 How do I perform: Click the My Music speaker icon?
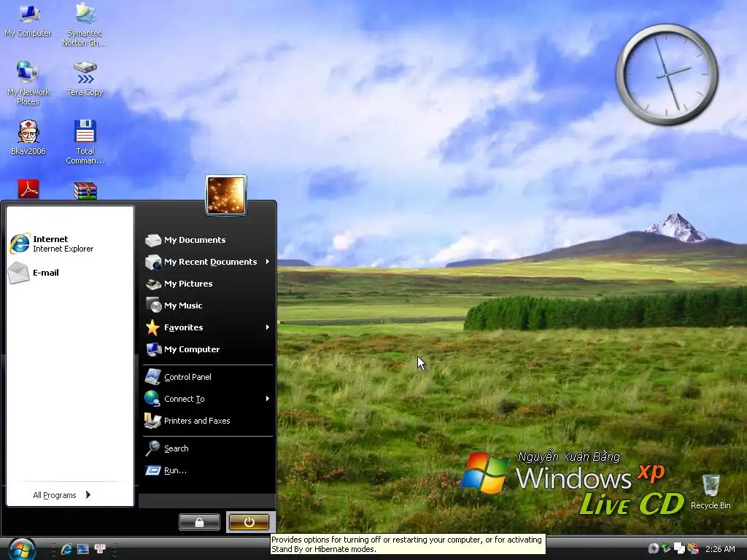pyautogui.click(x=153, y=306)
